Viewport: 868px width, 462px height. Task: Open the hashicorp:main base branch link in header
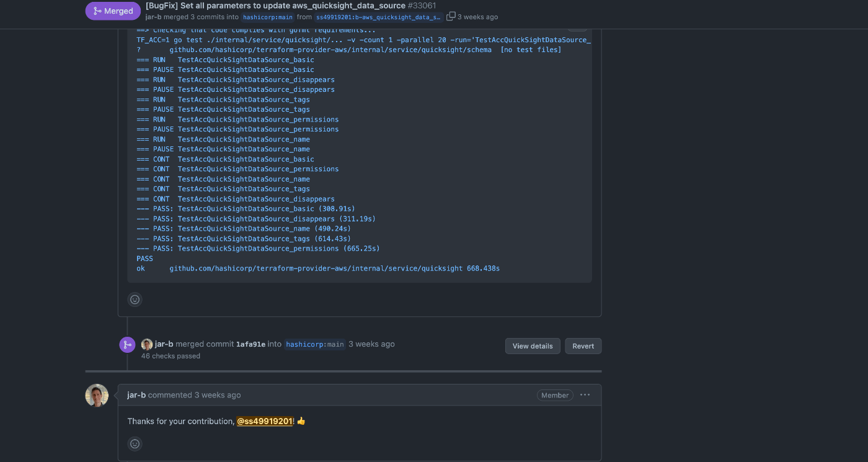click(x=268, y=17)
